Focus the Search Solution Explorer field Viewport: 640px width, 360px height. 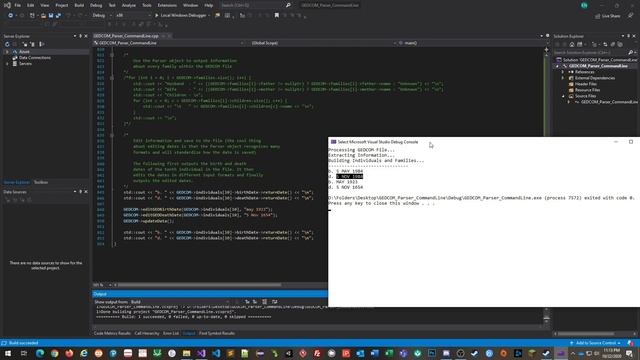pyautogui.click(x=591, y=53)
